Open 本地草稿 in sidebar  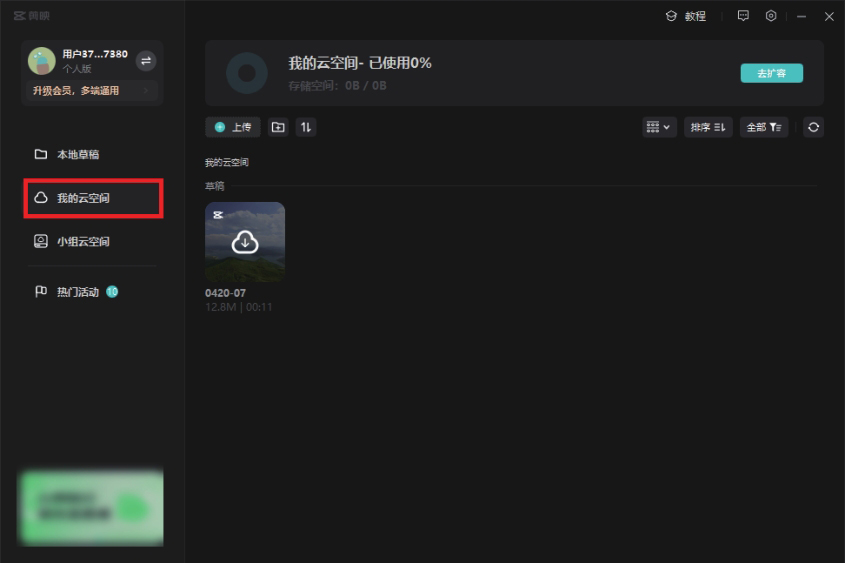coord(93,155)
